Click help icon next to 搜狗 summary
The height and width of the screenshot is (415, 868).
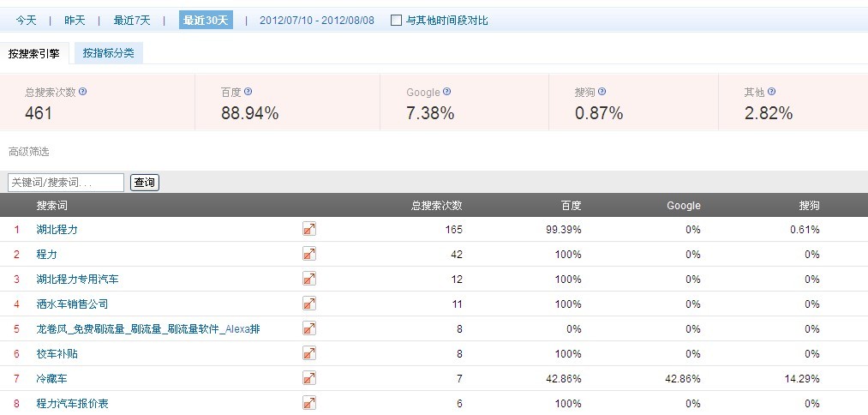tap(602, 92)
